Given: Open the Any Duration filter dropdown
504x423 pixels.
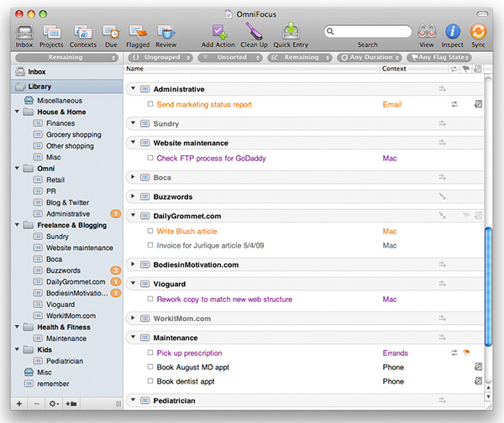Looking at the screenshot, I should coord(370,58).
